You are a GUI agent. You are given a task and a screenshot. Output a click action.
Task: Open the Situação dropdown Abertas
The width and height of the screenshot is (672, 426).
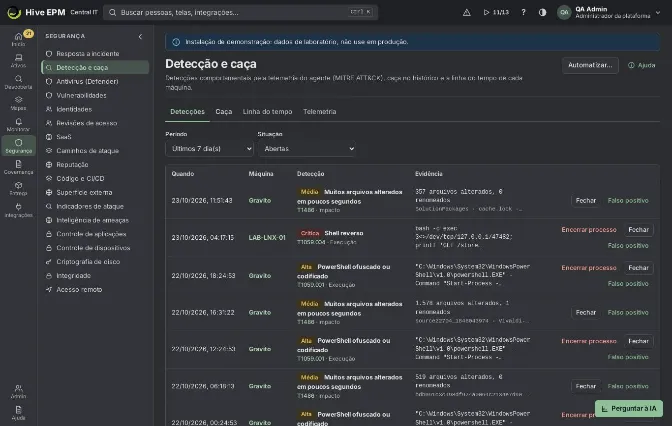tap(306, 149)
